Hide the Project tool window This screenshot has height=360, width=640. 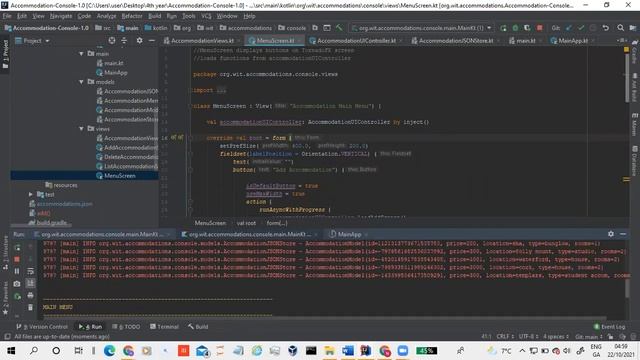151,40
